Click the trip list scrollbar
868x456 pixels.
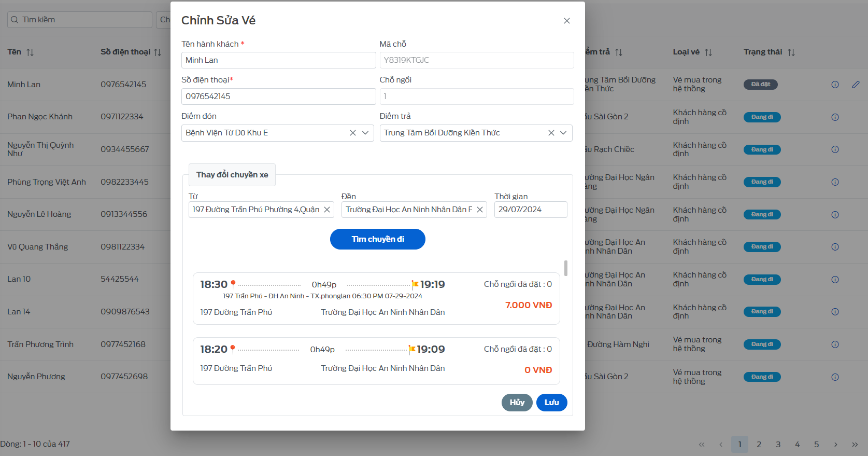566,268
